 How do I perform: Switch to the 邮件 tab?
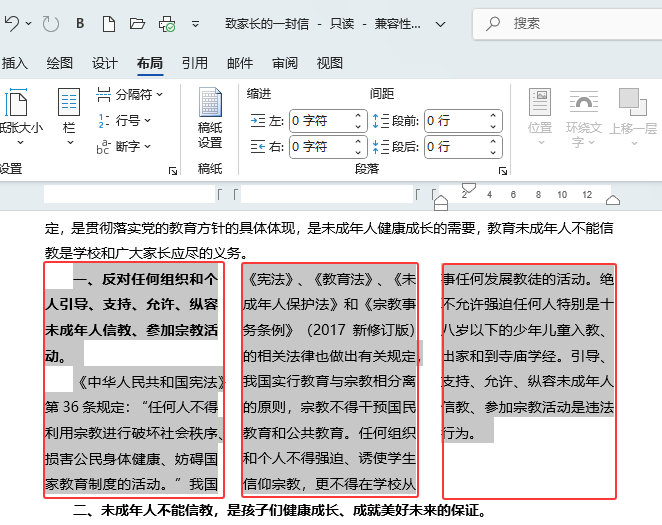pyautogui.click(x=240, y=63)
